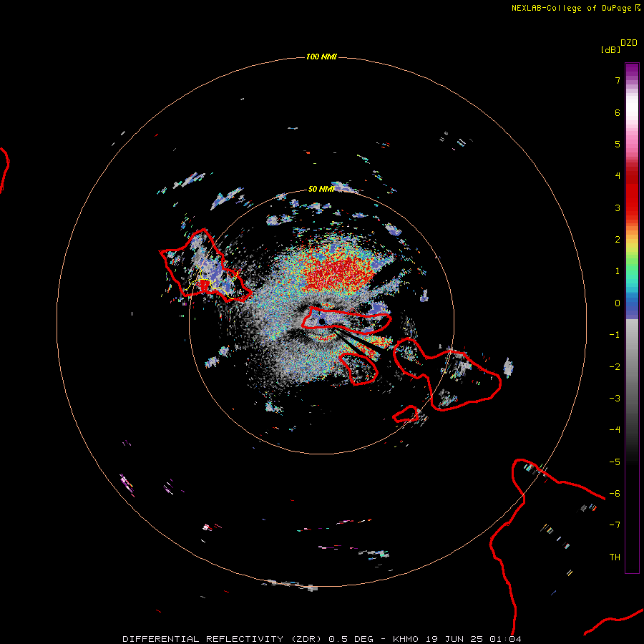The image size is (644, 644).
Task: Click the -7 value on the colorbar scale
Action: tap(615, 525)
